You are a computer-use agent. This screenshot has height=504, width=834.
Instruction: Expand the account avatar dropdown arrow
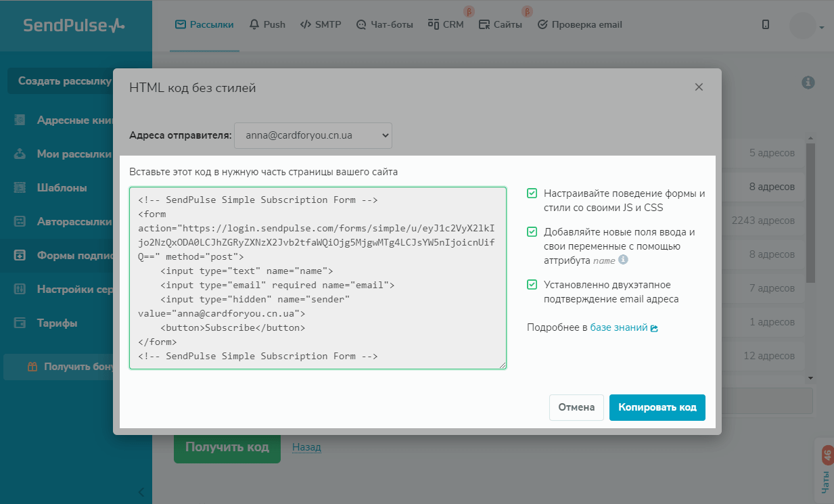point(822,28)
